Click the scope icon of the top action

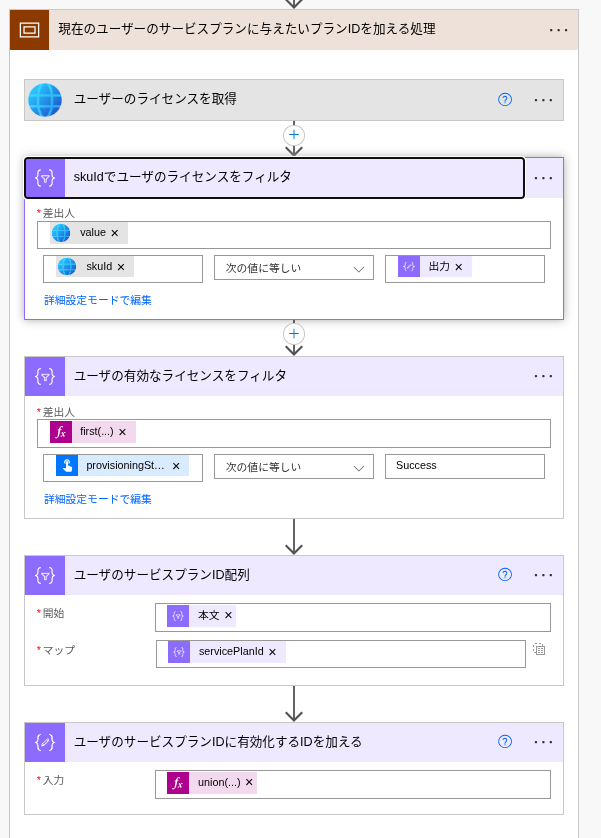(x=29, y=30)
